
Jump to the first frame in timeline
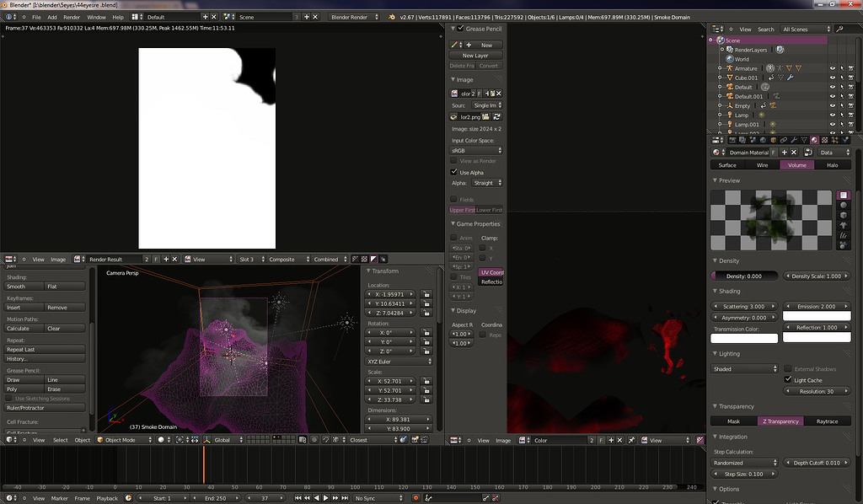297,498
